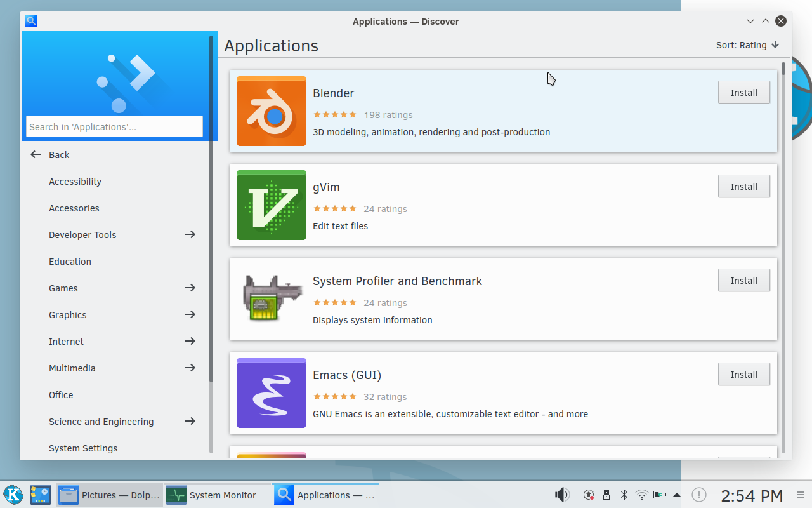This screenshot has width=812, height=508.
Task: Open the clock showing 2:54 PM
Action: (752, 495)
